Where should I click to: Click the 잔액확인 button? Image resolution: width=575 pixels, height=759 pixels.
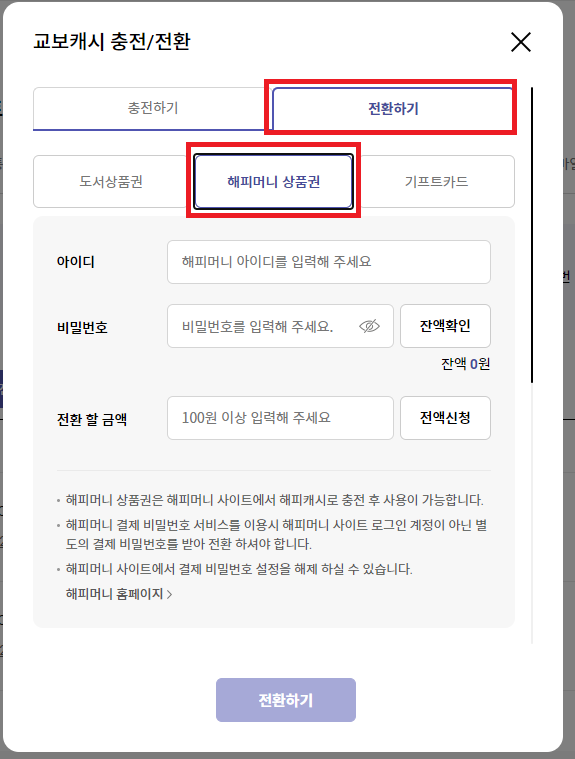coord(445,326)
